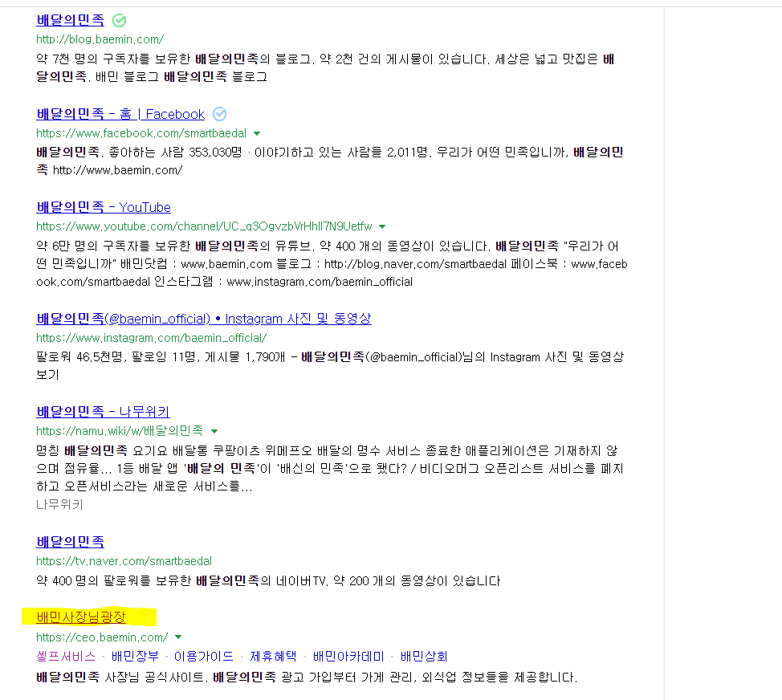
Task: Open the 배달의민족 - 홈 | Facebook result
Action: [x=120, y=114]
